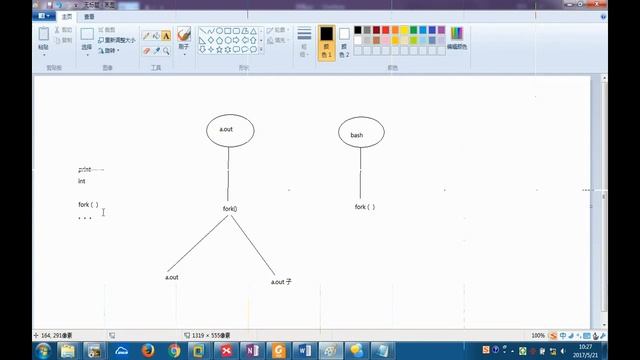Open Firefox from the taskbar
Viewport: 640px width, 360px height.
pyautogui.click(x=147, y=351)
